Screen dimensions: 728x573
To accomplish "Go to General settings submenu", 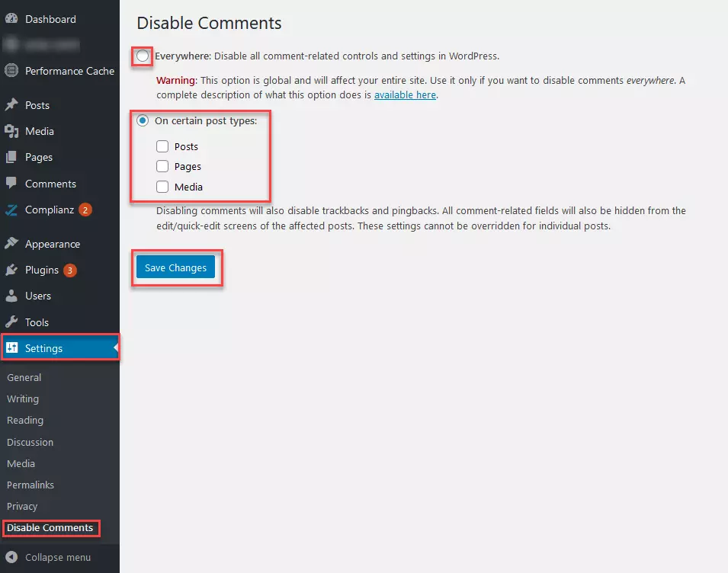I will (24, 377).
